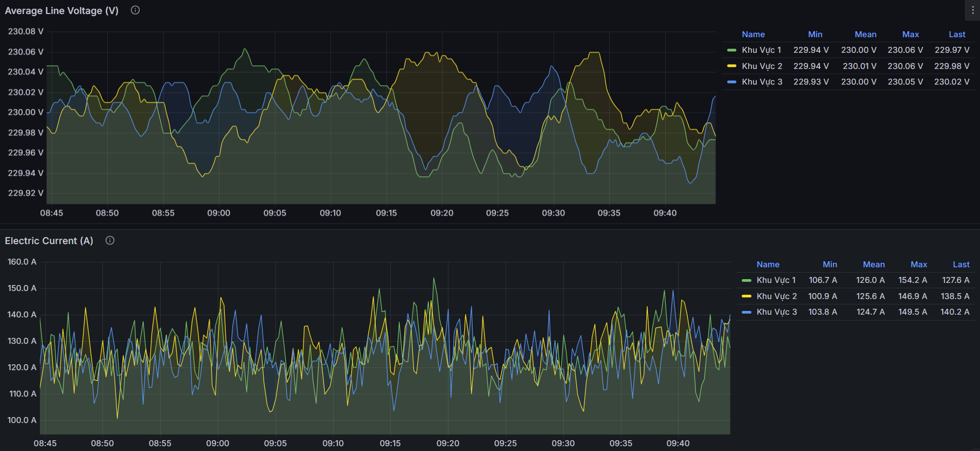Click the 140.2 A last value
Screen dimensions: 980x451
pyautogui.click(x=955, y=312)
